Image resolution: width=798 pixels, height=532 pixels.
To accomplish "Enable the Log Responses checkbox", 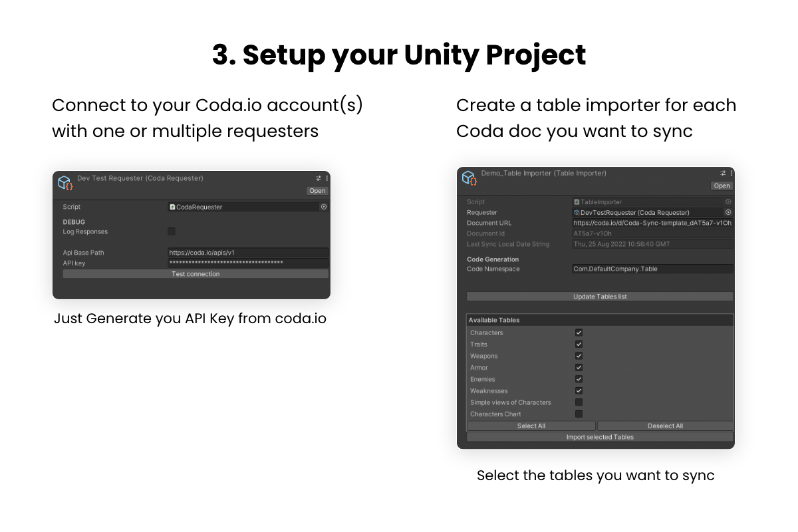I will [172, 231].
